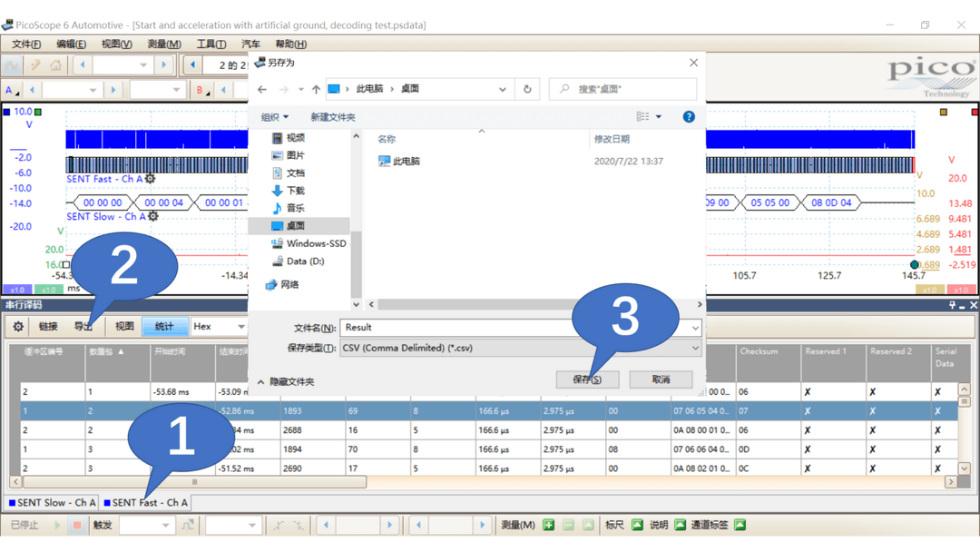Expand the address bar path dropdown
The width and height of the screenshot is (980, 552).
[503, 89]
